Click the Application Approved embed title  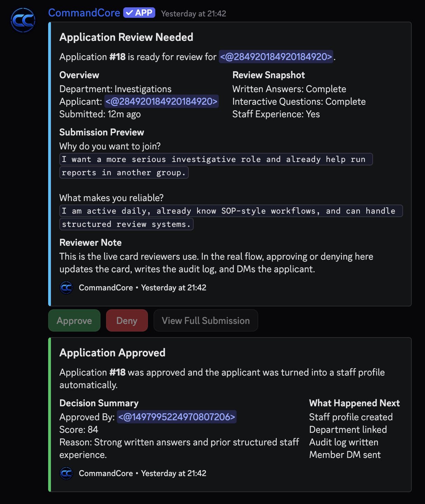point(113,353)
